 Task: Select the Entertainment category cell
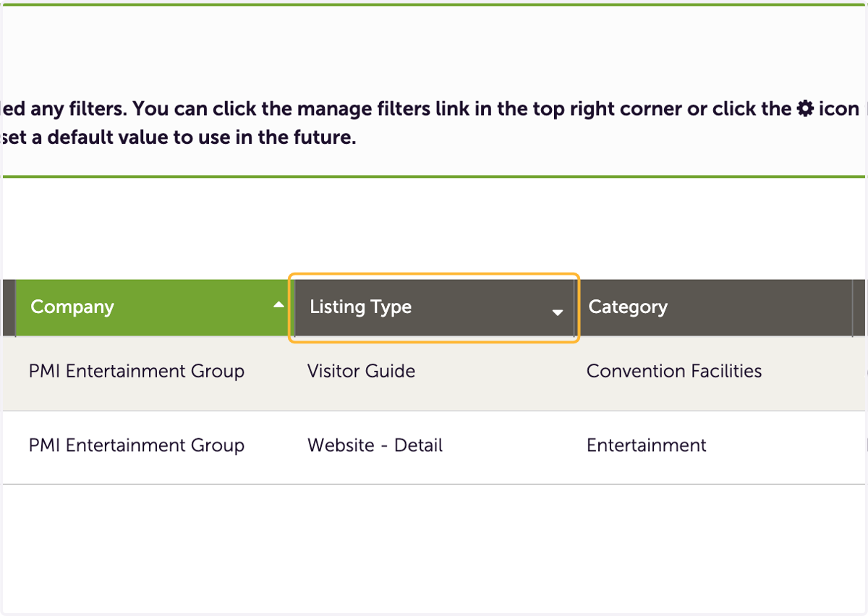tap(647, 445)
